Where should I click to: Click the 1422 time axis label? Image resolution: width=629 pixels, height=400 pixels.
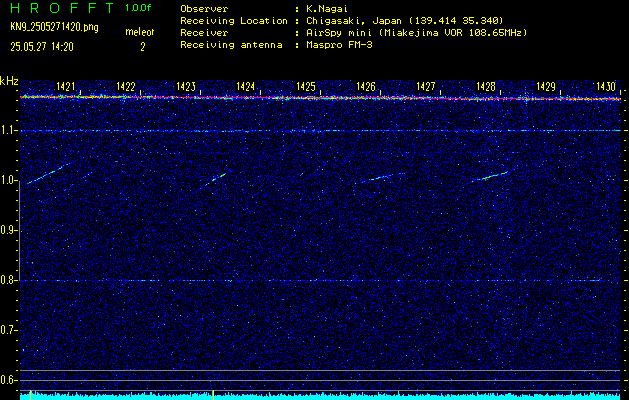click(x=126, y=86)
